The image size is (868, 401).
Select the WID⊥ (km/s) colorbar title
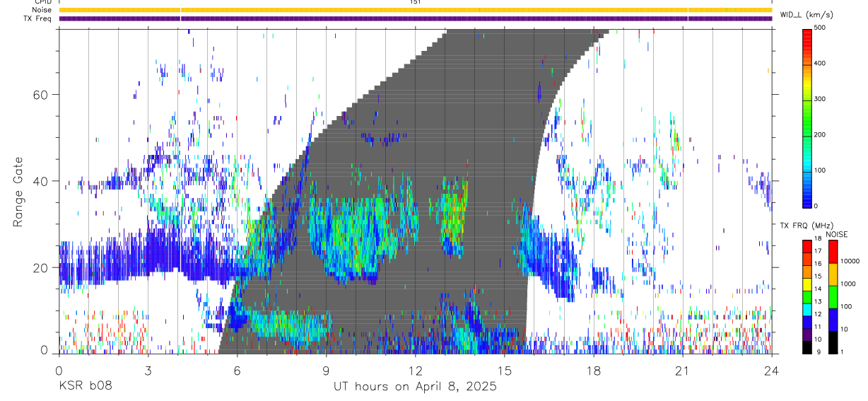click(806, 14)
